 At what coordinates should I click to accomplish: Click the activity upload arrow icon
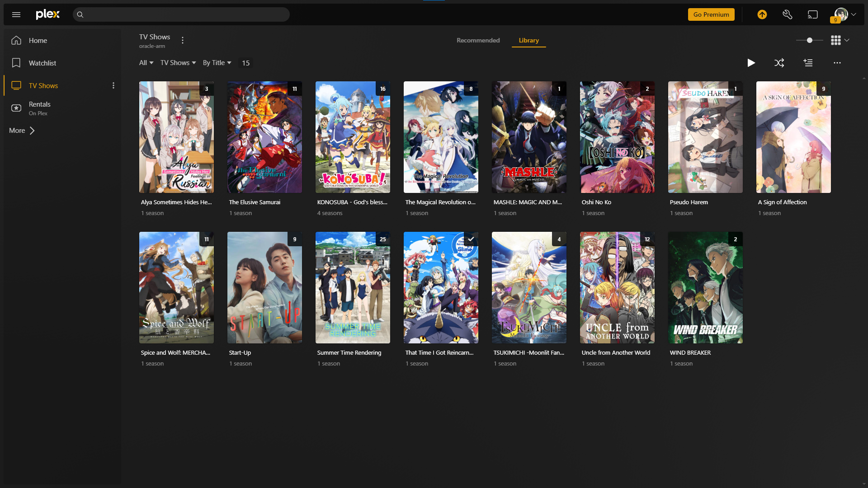pyautogui.click(x=762, y=14)
